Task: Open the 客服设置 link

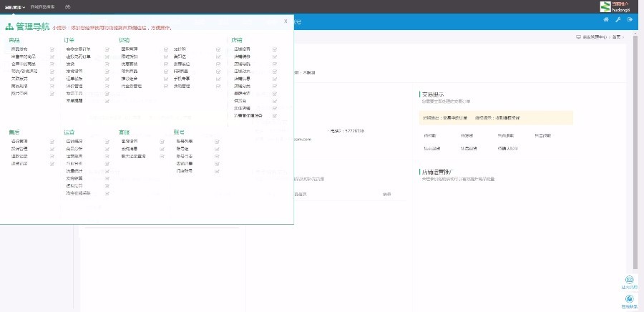Action: (130, 142)
